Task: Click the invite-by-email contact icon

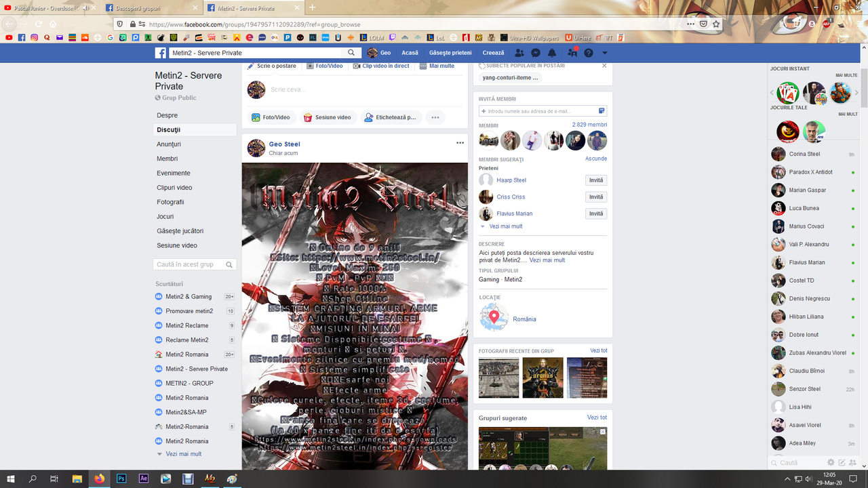Action: (601, 110)
